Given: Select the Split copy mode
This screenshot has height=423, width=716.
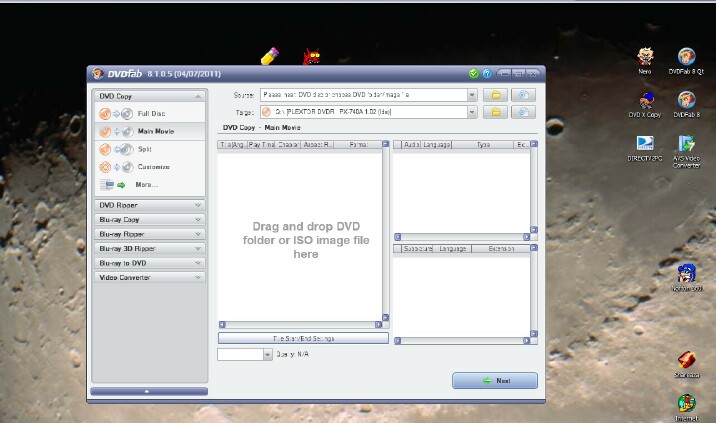Looking at the screenshot, I should click(x=144, y=149).
